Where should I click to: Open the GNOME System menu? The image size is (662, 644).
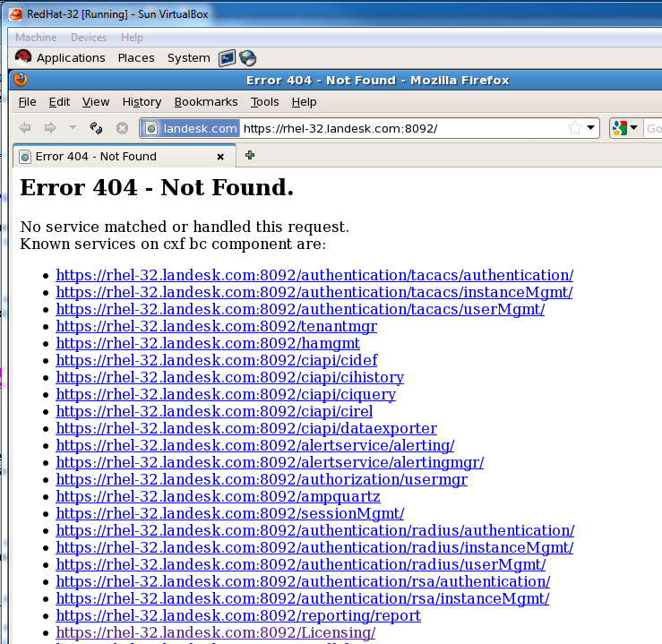coord(188,58)
